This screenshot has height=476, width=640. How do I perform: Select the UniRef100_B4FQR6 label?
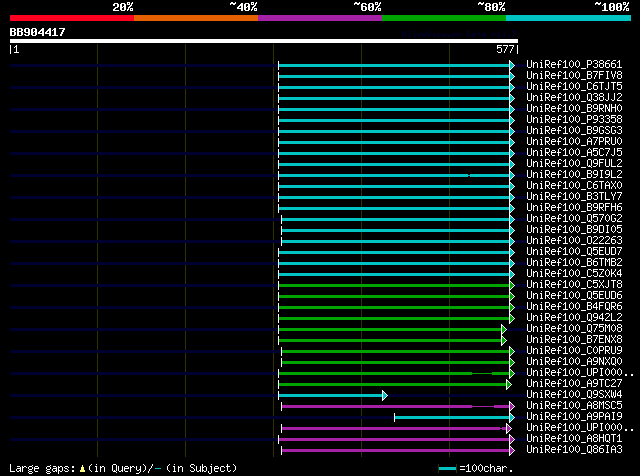[574, 307]
